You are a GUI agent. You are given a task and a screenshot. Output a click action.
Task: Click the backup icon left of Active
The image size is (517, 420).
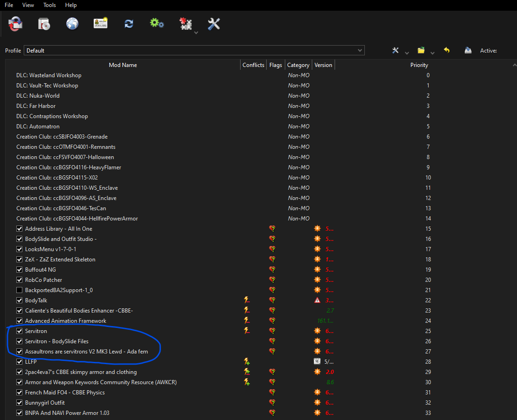(x=468, y=50)
